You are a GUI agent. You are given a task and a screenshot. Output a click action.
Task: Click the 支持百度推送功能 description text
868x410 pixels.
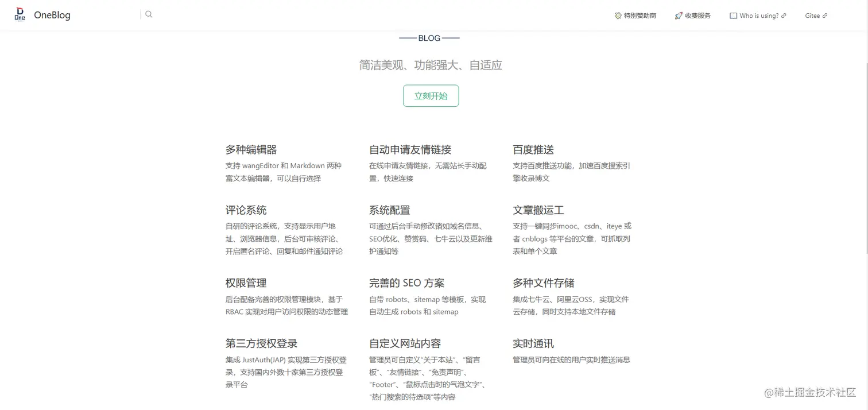click(571, 172)
